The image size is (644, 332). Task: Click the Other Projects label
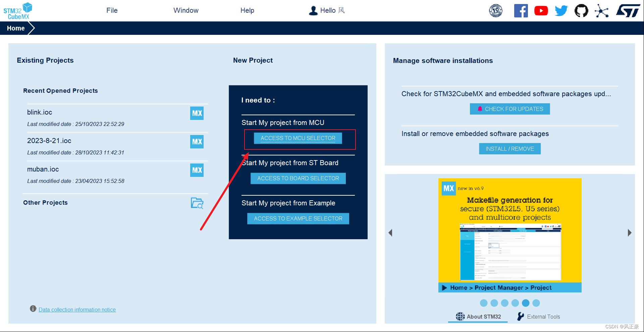click(45, 203)
